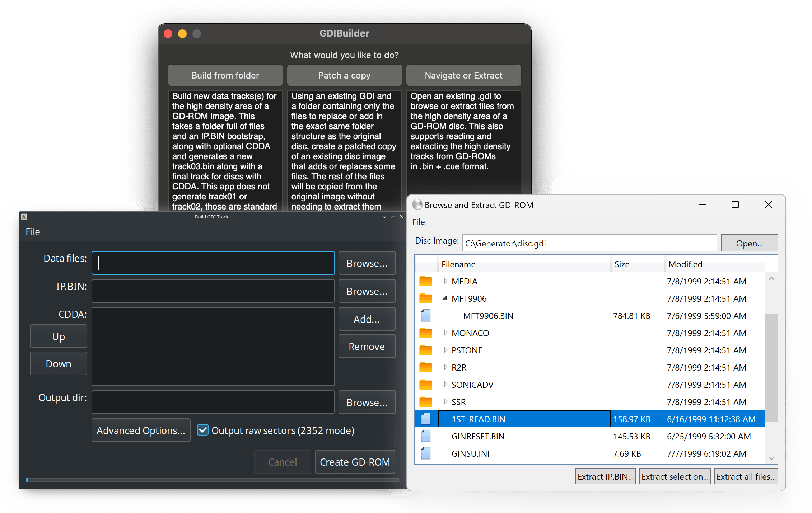Click the GINRESET.BIN file icon
Viewport: 812px width, 513px height.
coord(426,436)
